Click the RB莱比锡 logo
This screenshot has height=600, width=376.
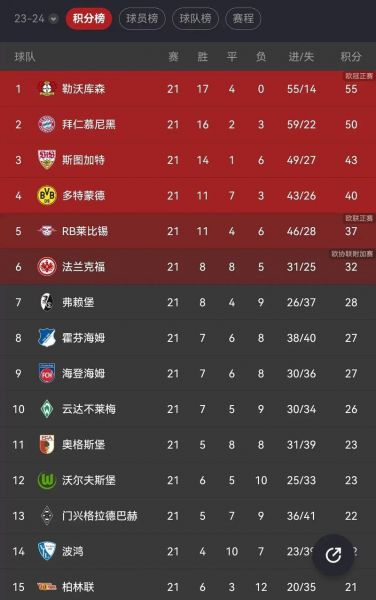point(47,231)
